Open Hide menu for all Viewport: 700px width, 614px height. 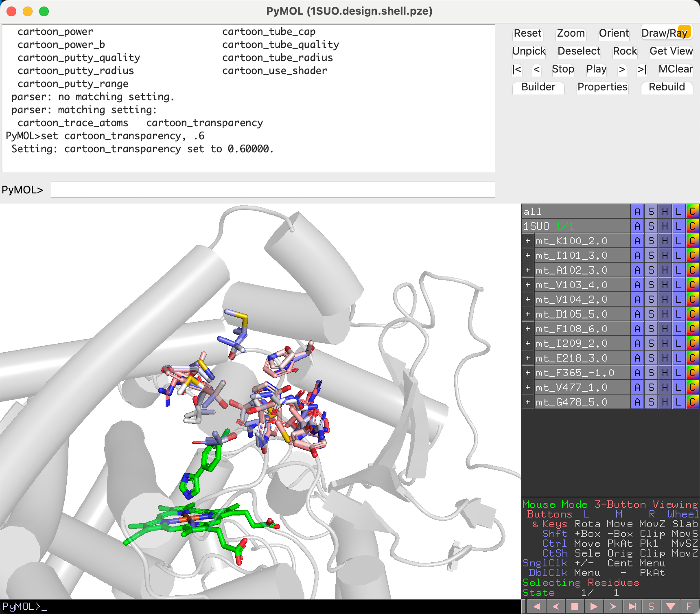[665, 211]
